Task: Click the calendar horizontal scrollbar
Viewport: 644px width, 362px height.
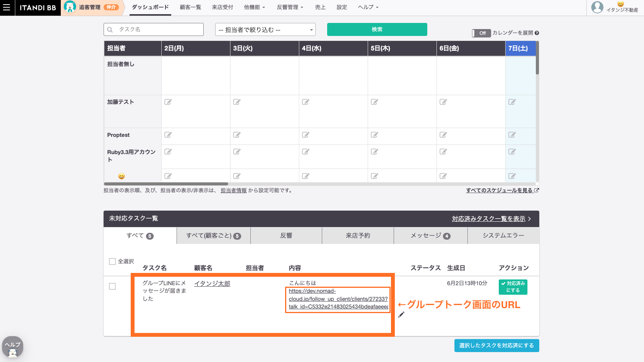Action: tap(166, 184)
